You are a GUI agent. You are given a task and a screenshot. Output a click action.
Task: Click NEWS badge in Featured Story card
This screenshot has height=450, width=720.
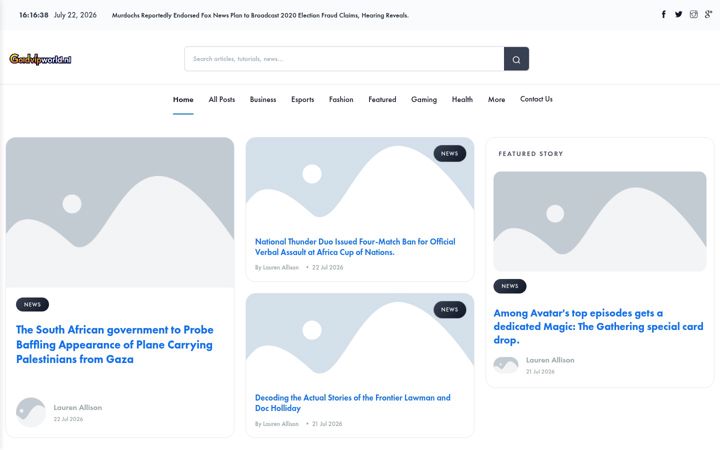click(510, 286)
